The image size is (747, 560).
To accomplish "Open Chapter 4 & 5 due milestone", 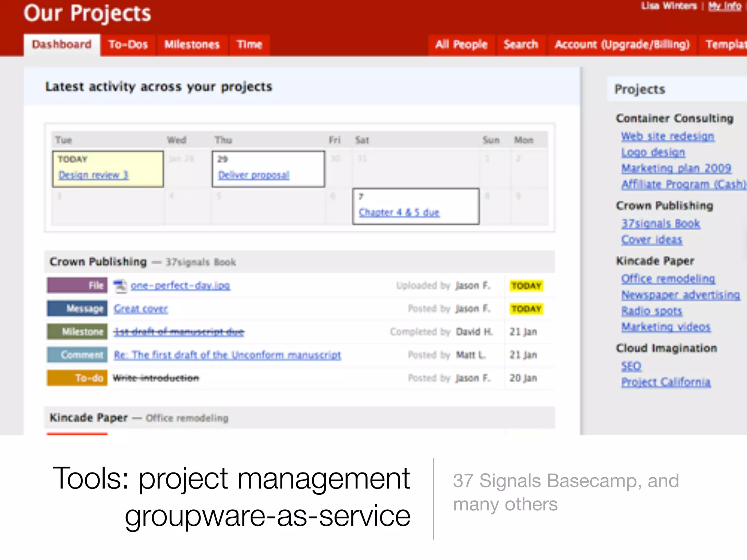I will tap(399, 212).
